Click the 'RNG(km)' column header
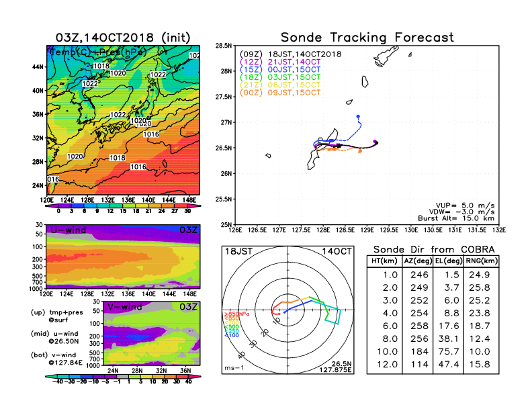The image size is (532, 411). click(482, 261)
